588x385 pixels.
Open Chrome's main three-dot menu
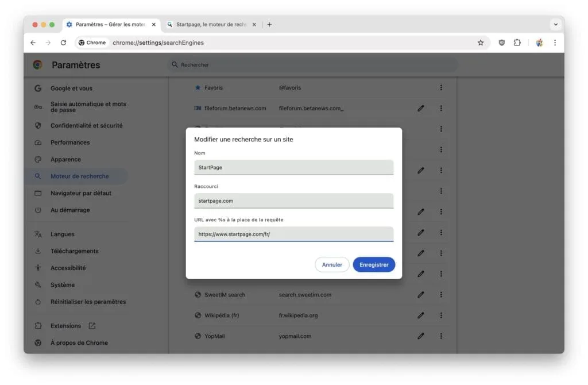pyautogui.click(x=555, y=43)
